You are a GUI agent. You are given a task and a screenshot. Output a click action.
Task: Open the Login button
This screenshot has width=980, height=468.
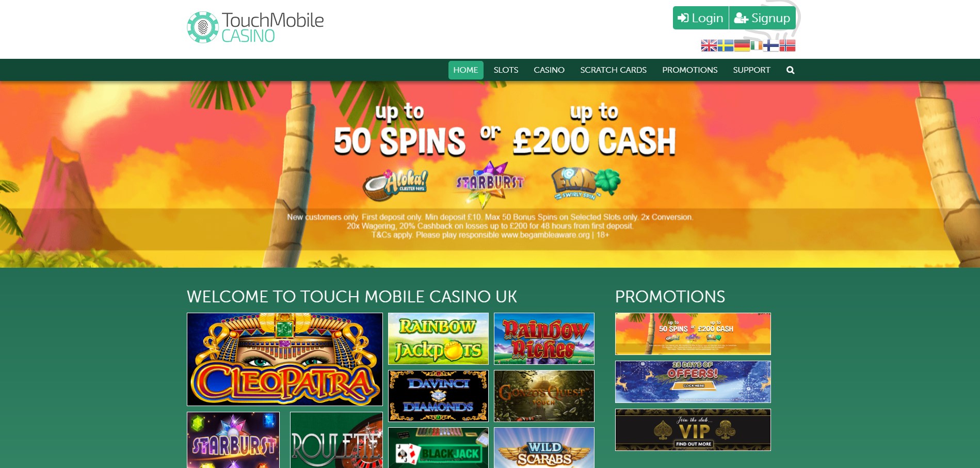coord(700,18)
